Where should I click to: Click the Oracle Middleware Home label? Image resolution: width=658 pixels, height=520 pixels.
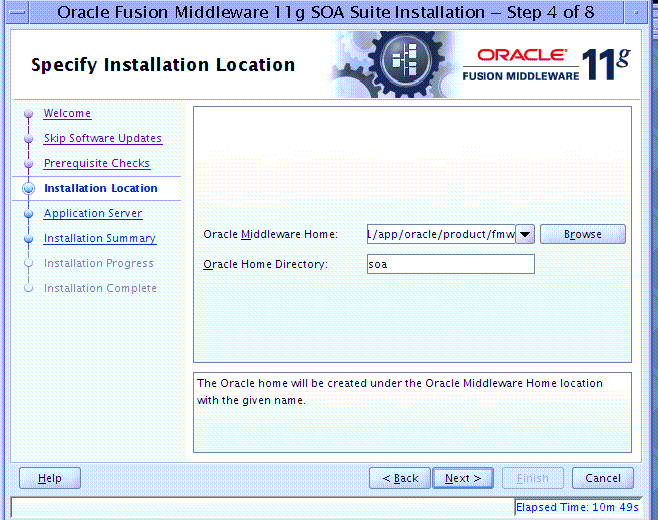coord(270,234)
